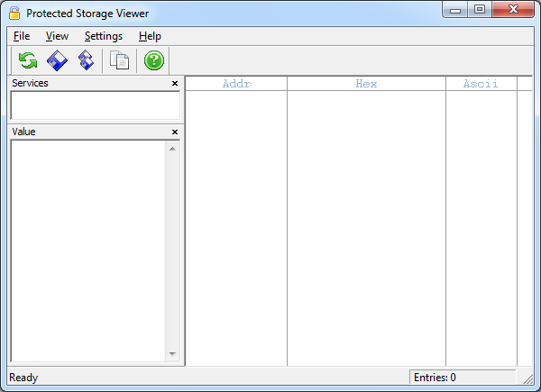Click the Hex column header

pyautogui.click(x=366, y=84)
